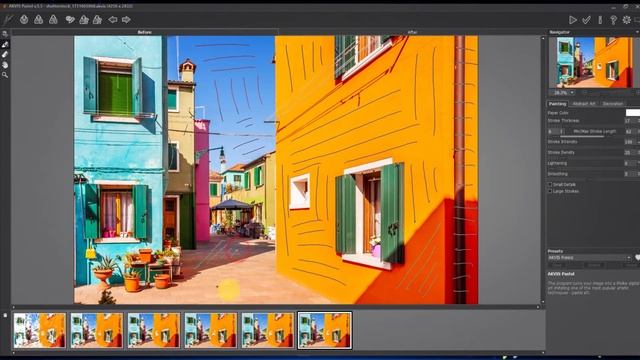Open Help with the question mark icon
This screenshot has height=360, width=640.
tap(613, 20)
